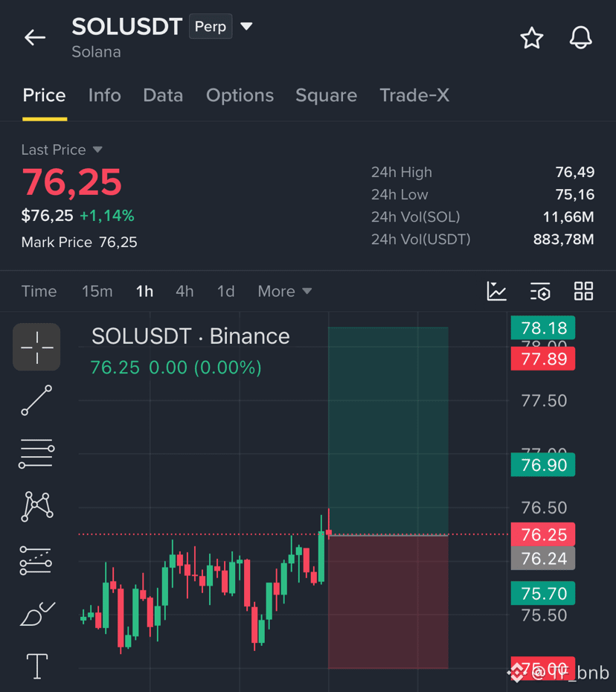This screenshot has width=616, height=692.
Task: Click the 76.25 0.00 (0.00%) chart legend
Action: point(176,367)
